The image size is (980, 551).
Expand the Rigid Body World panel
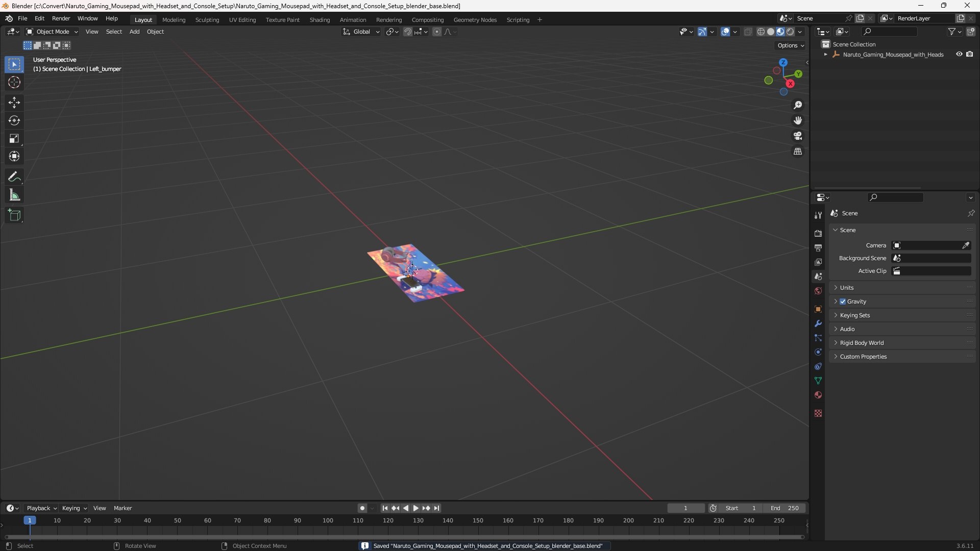(x=862, y=343)
